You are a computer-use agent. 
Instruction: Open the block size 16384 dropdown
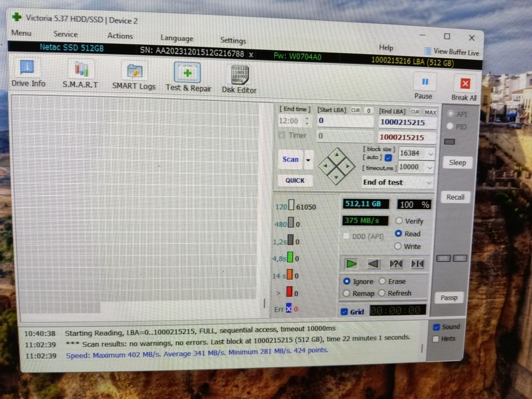tap(430, 154)
